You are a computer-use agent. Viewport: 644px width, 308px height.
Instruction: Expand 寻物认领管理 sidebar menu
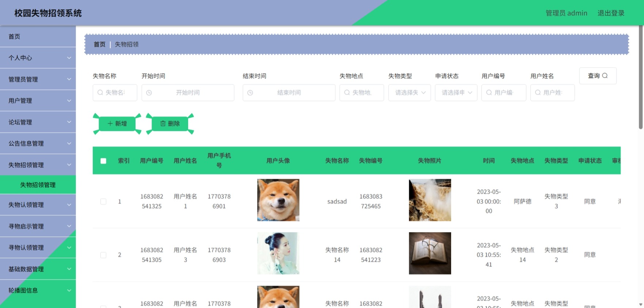pyautogui.click(x=38, y=247)
